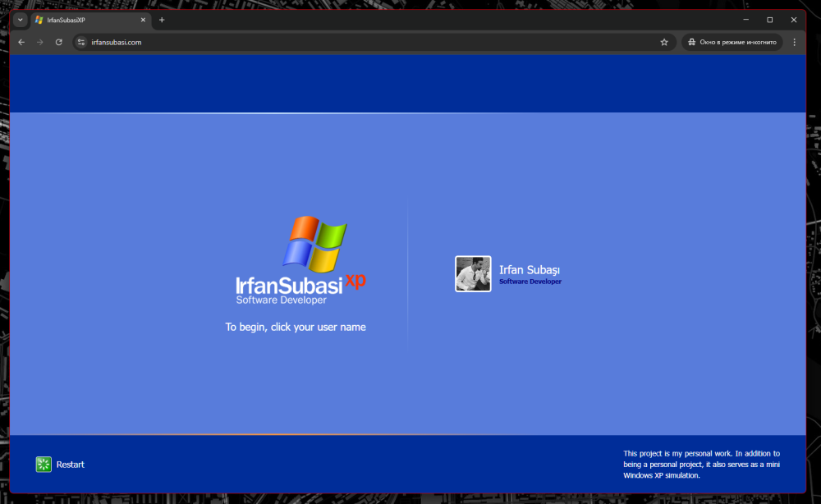
Task: Reload the page with refresh icon
Action: [x=58, y=43]
